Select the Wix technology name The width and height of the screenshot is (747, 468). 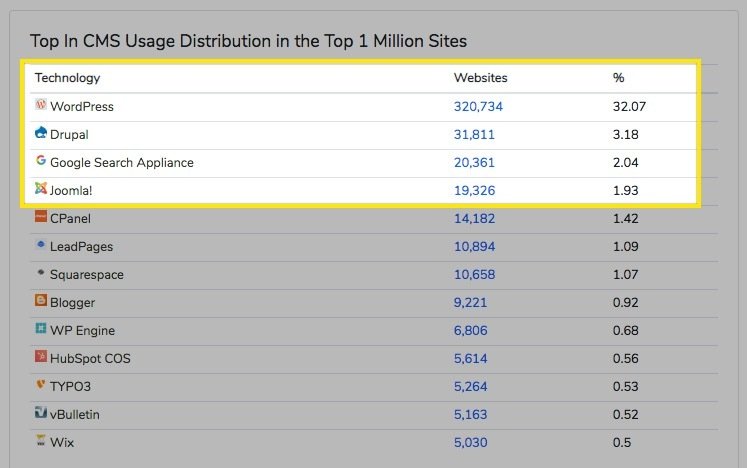coord(62,442)
